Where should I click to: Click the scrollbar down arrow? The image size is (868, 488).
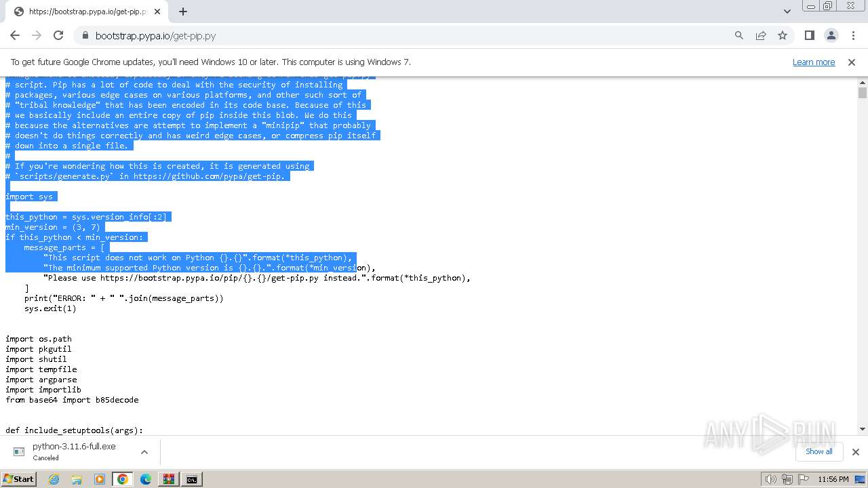click(863, 429)
